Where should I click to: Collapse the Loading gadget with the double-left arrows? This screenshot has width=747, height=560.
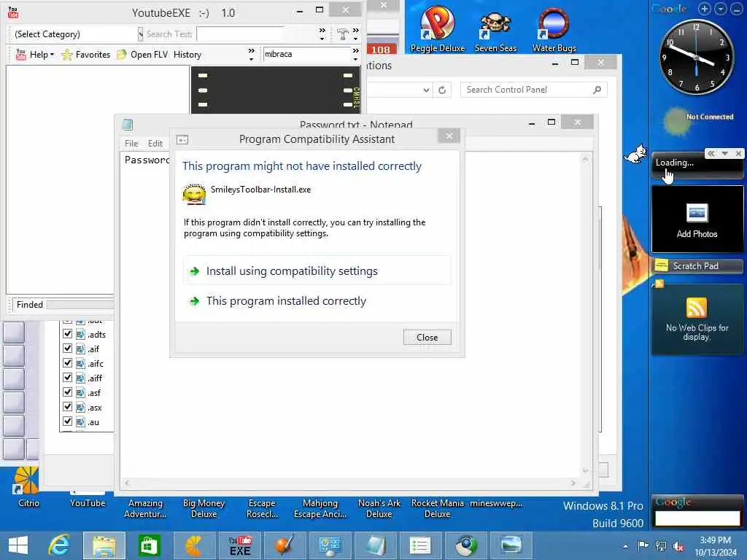point(711,153)
